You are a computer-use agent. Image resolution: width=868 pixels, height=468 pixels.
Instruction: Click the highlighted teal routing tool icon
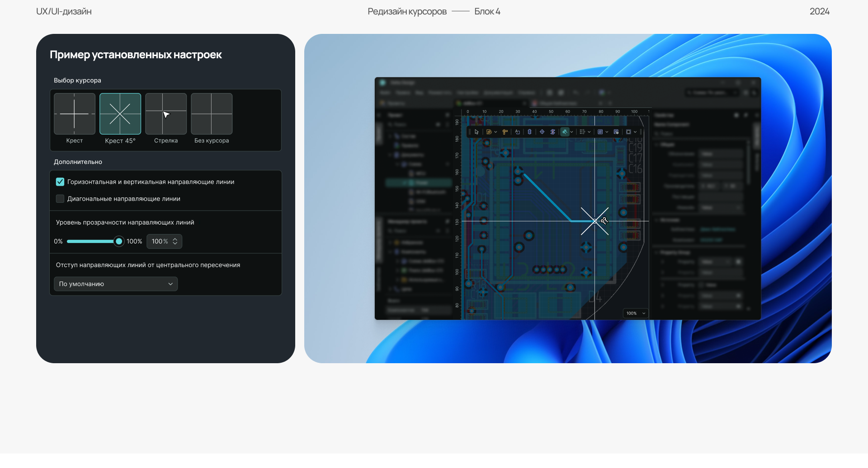coord(566,132)
